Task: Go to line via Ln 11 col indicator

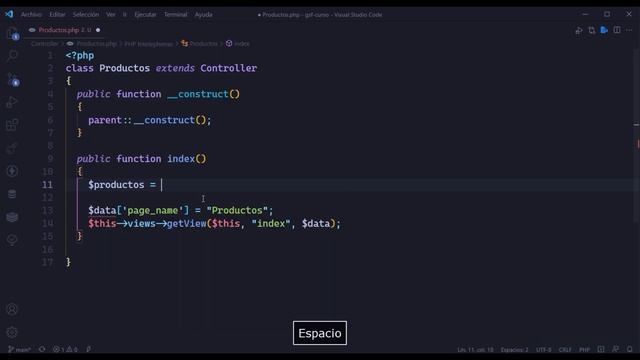Action: (475, 350)
